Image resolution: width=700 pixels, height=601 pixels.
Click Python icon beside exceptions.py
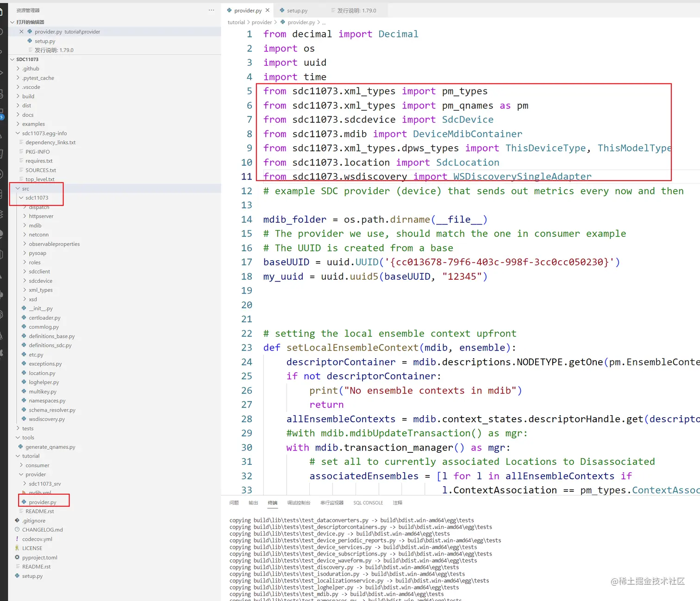click(x=24, y=364)
